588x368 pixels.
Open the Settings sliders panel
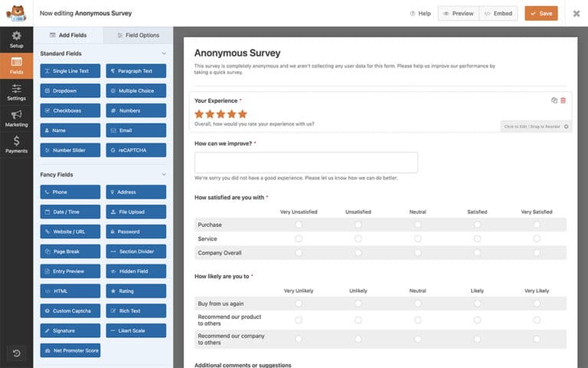pos(17,92)
